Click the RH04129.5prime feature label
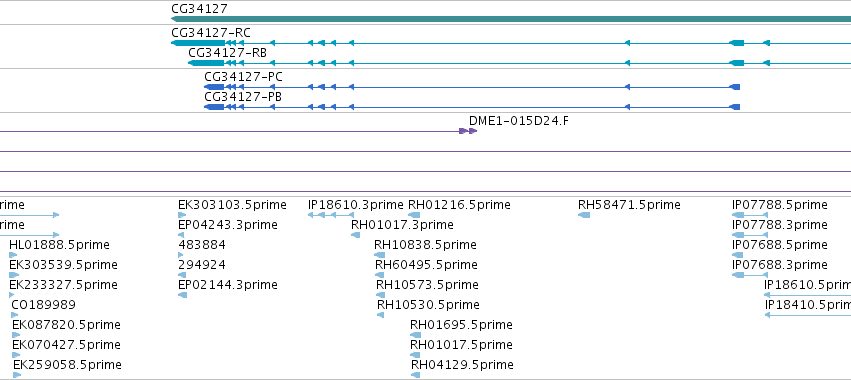The image size is (851, 380). point(462,365)
